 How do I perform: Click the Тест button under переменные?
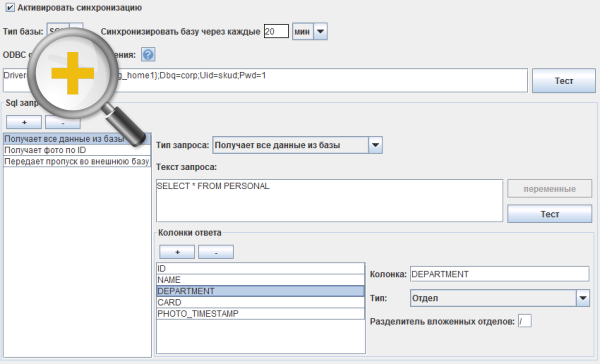[x=549, y=214]
